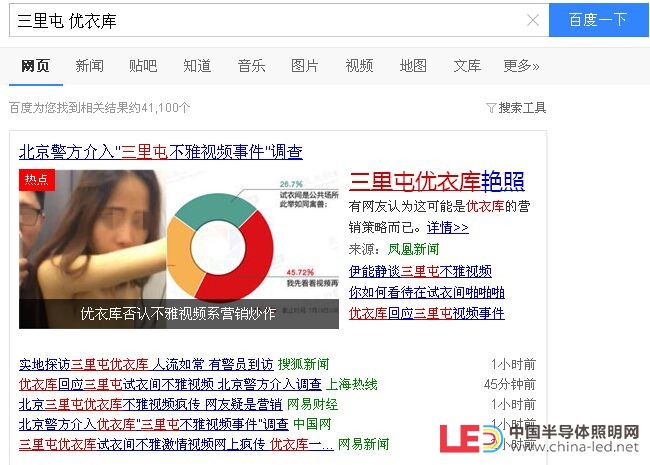This screenshot has width=650, height=465.
Task: Select the 音乐 tab
Action: click(251, 66)
